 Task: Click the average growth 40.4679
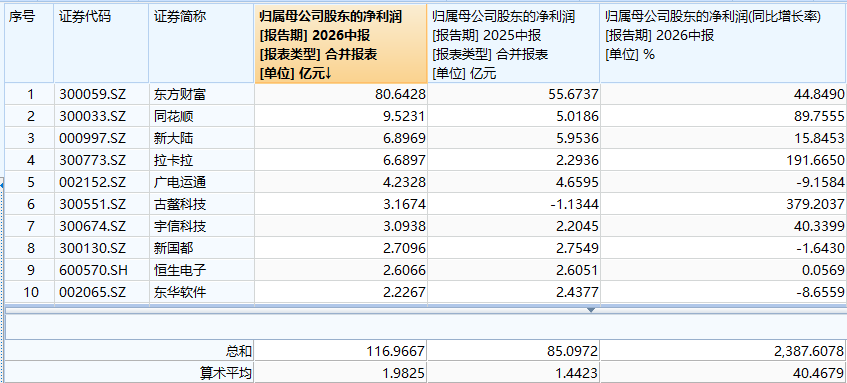pyautogui.click(x=724, y=373)
